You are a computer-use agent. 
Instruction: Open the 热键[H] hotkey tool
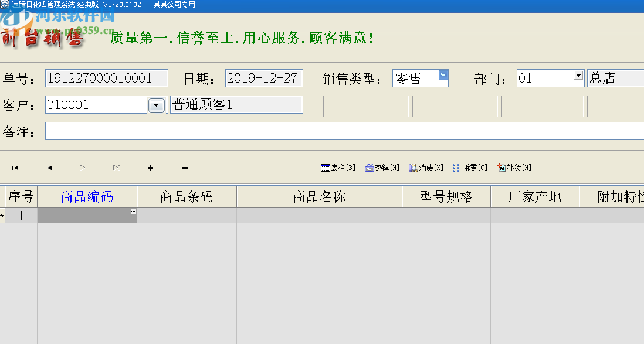(382, 167)
